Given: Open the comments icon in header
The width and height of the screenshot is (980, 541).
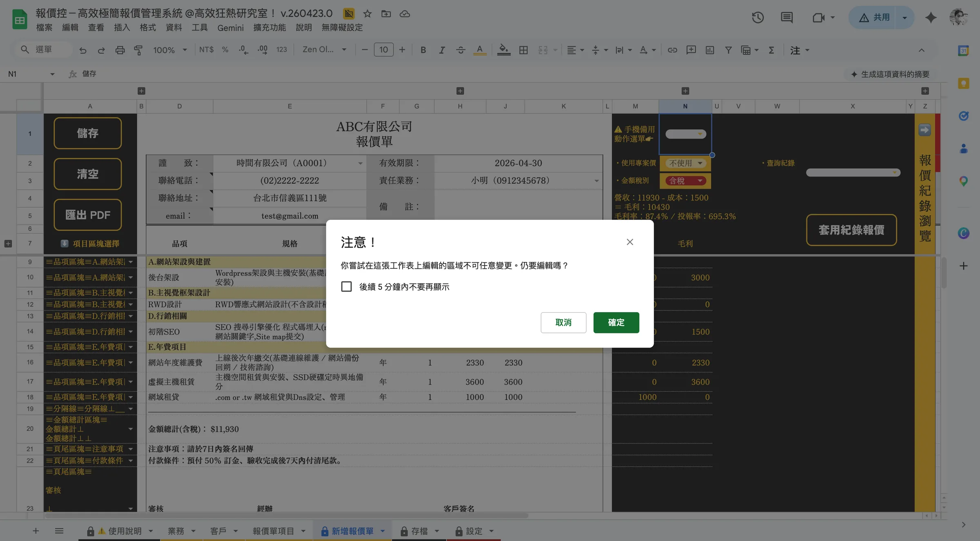Looking at the screenshot, I should coord(787,18).
